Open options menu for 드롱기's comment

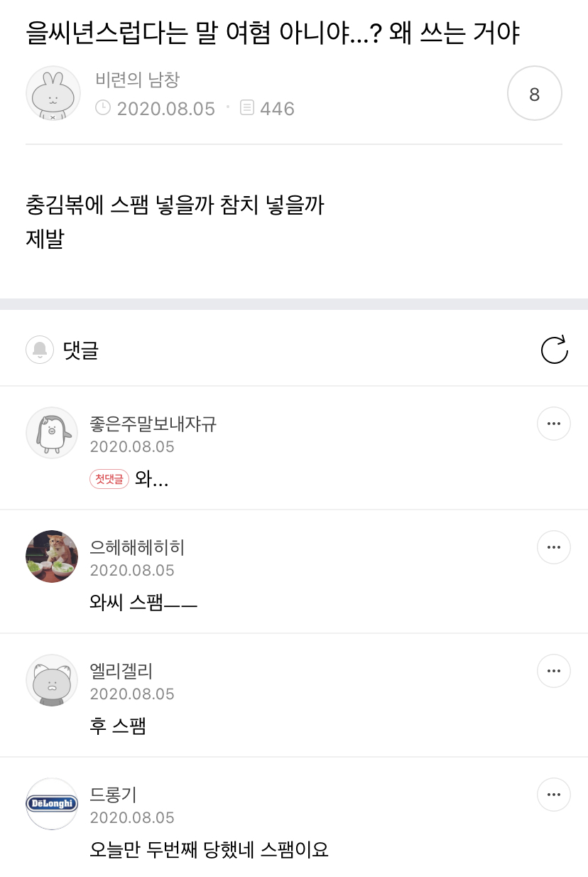point(553,795)
